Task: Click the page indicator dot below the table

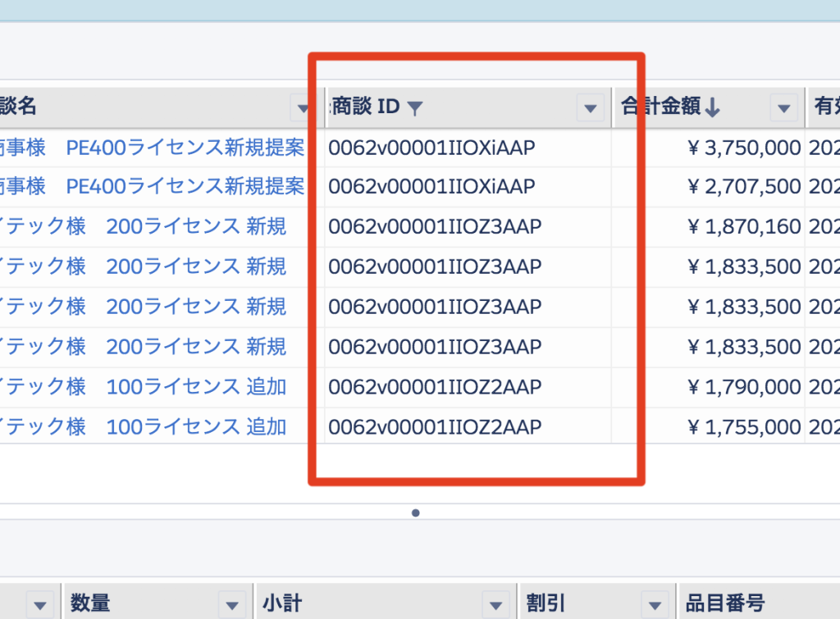Action: 416,513
